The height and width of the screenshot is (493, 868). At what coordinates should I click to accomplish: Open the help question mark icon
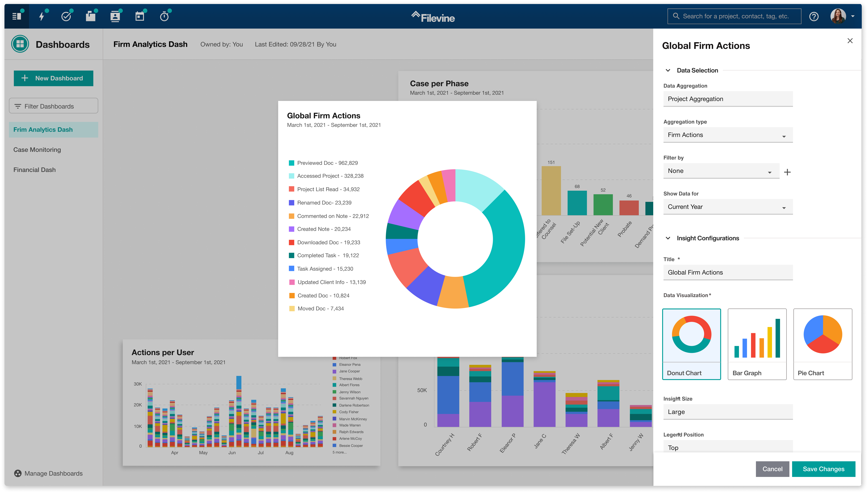[814, 16]
